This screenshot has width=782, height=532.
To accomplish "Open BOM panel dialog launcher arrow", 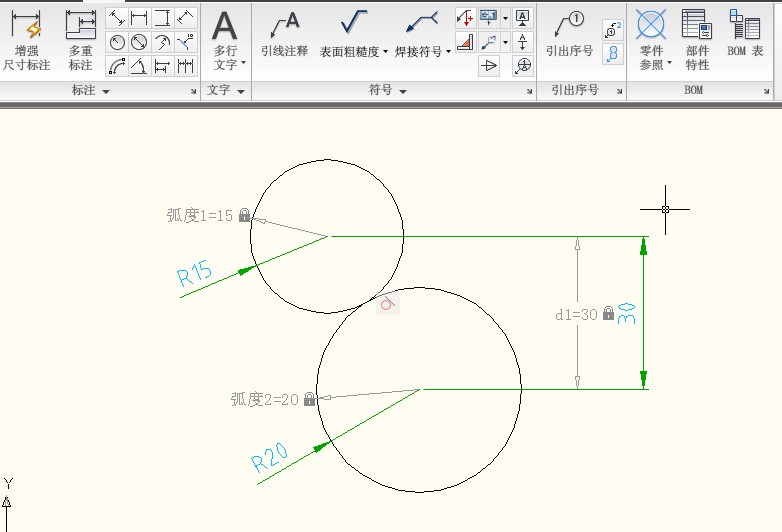I will coord(767,91).
